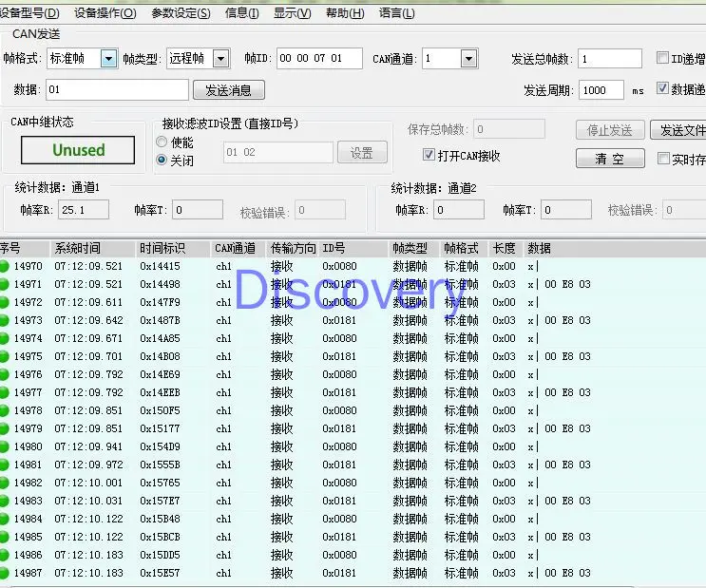The width and height of the screenshot is (706, 588).
Task: Open the 显示(V) menu
Action: (293, 12)
